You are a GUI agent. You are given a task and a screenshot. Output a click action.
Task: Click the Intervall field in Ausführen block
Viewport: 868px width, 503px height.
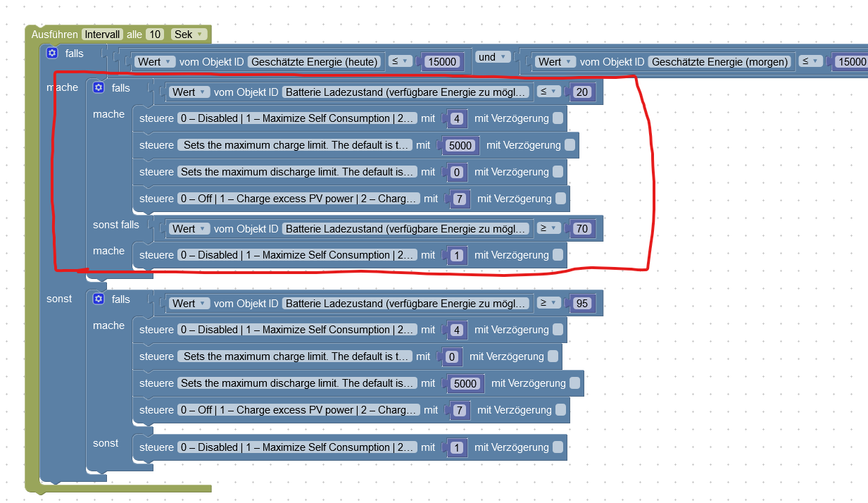pos(103,35)
